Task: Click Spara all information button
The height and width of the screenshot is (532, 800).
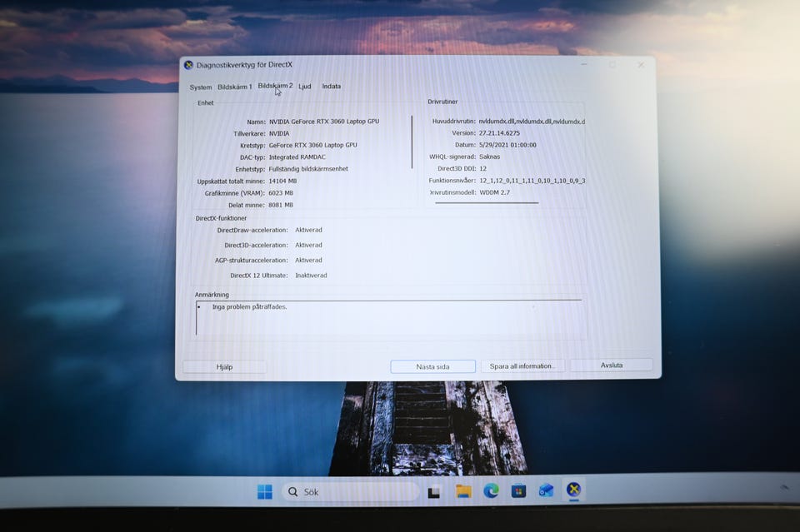Action: tap(522, 365)
